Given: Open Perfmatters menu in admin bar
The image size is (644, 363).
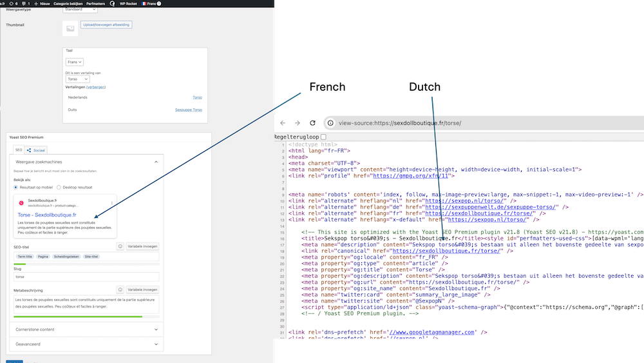Looking at the screenshot, I should pyautogui.click(x=96, y=4).
